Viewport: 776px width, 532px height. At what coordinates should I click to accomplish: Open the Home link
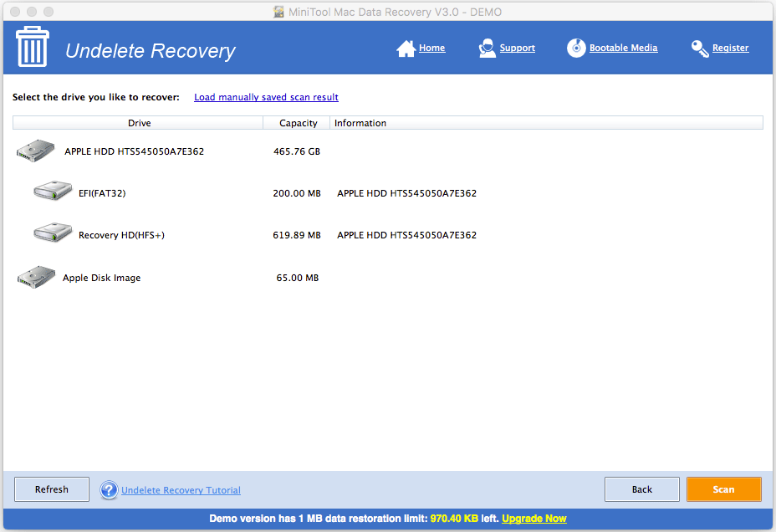(431, 48)
